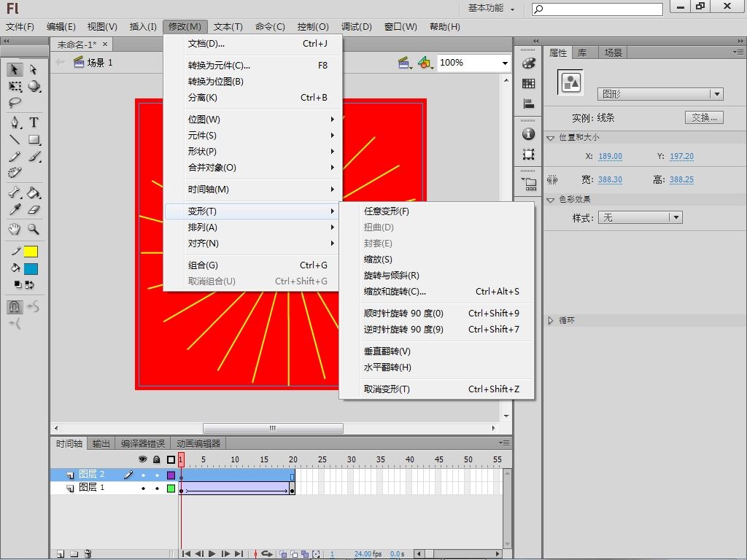Toggle width and height constrain link
This screenshot has height=560, width=747.
[553, 179]
